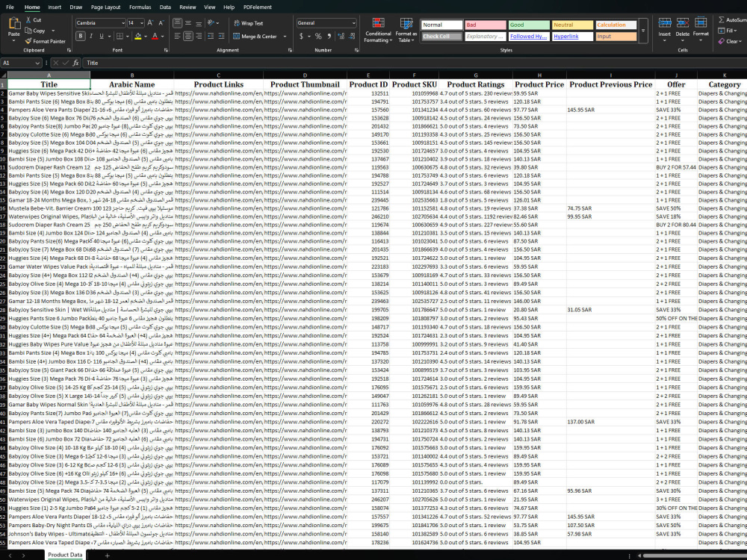
Task: Open the font size 14 dropdown
Action: [x=142, y=23]
